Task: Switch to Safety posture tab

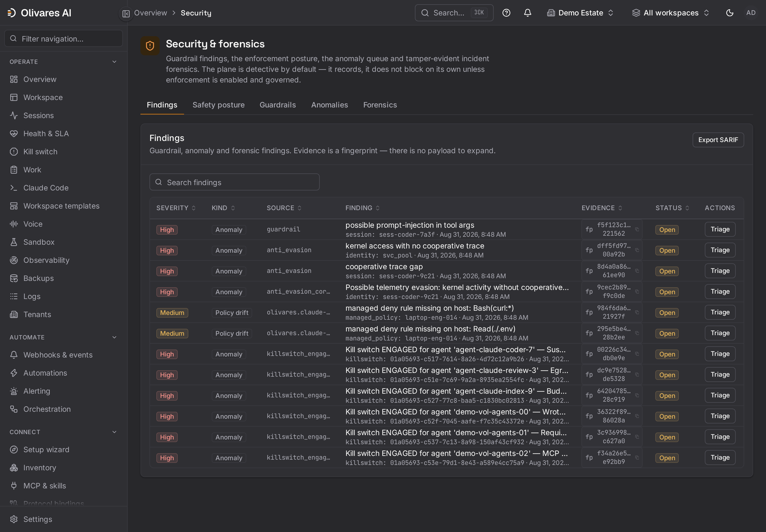Action: point(218,105)
